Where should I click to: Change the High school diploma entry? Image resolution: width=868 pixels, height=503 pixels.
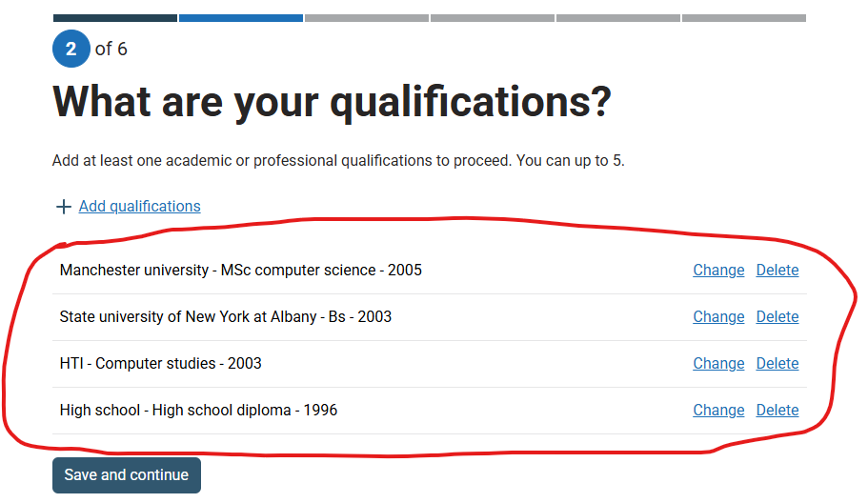click(718, 410)
